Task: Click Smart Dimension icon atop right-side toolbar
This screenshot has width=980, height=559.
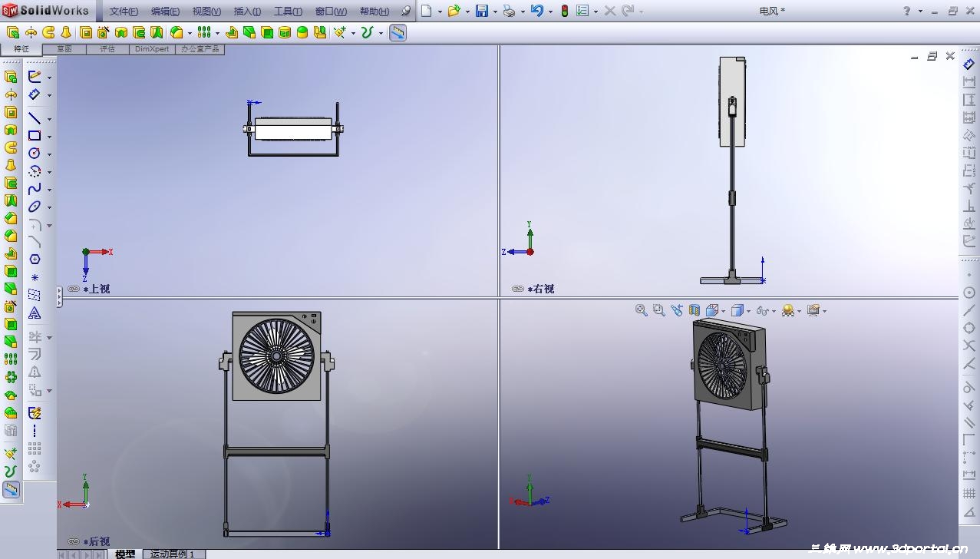Action: tap(969, 65)
